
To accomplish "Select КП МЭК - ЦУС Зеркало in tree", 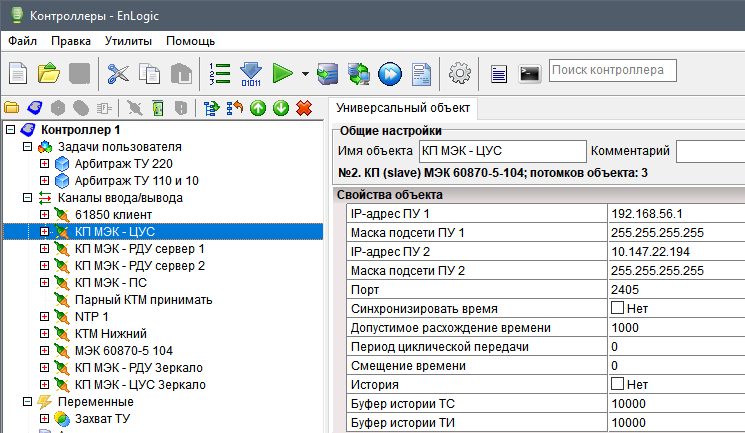I will 140,385.
